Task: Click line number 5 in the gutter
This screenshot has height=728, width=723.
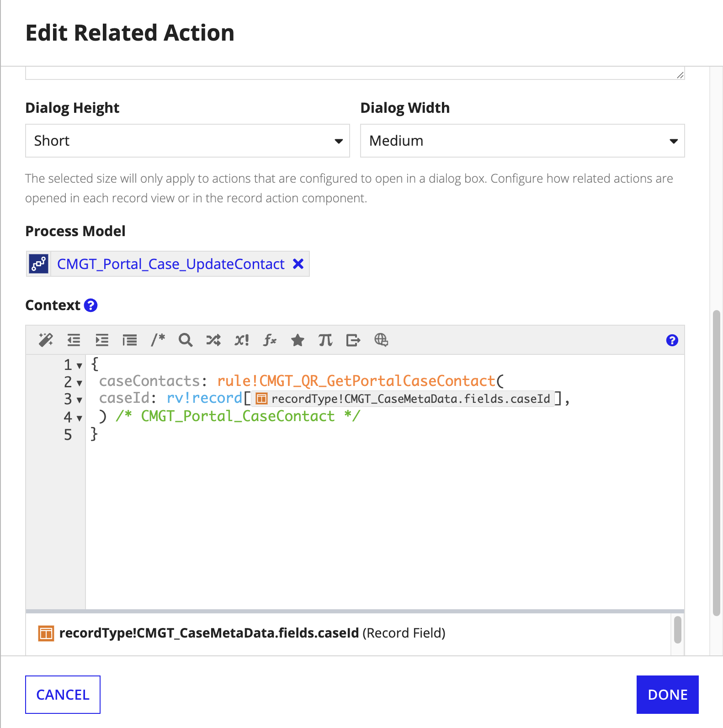Action: [68, 435]
